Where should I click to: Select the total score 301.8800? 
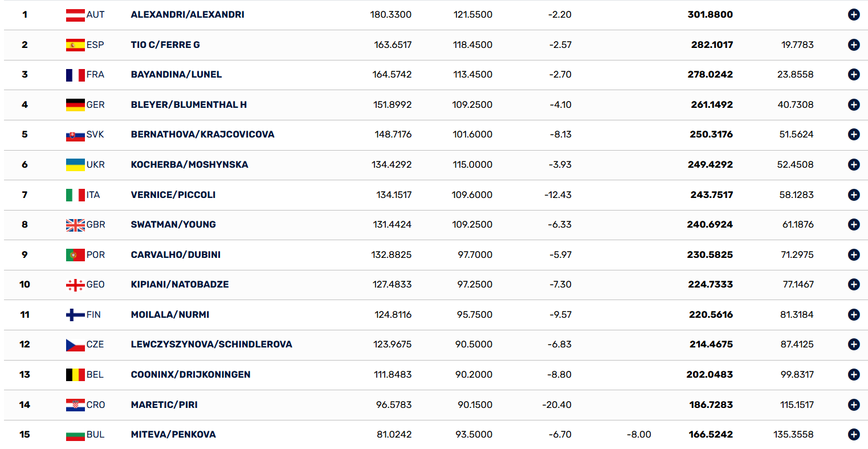click(x=710, y=15)
